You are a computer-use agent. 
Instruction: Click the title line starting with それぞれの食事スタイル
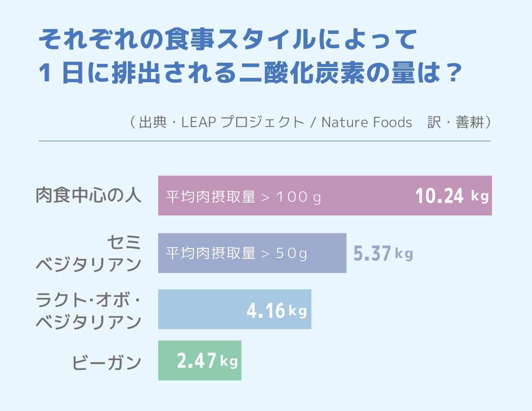tap(228, 39)
